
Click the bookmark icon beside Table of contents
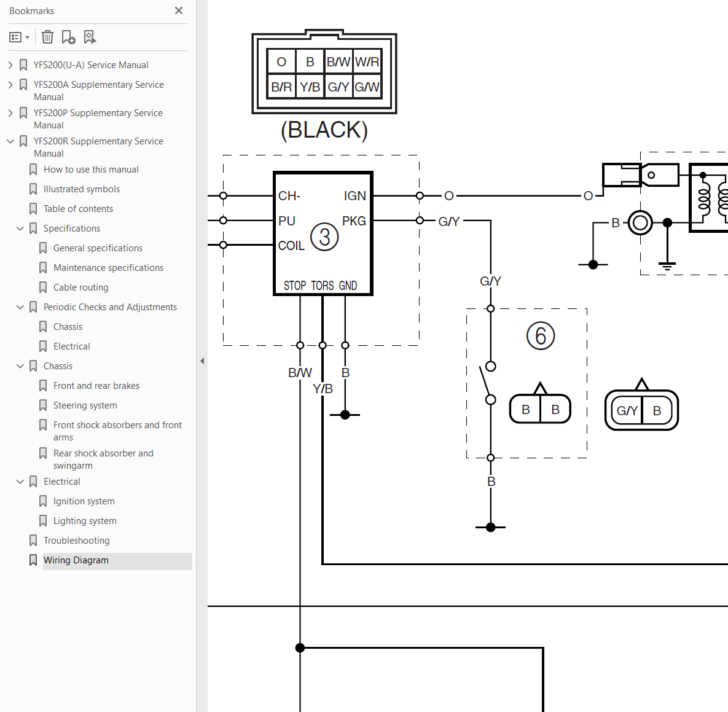click(33, 209)
